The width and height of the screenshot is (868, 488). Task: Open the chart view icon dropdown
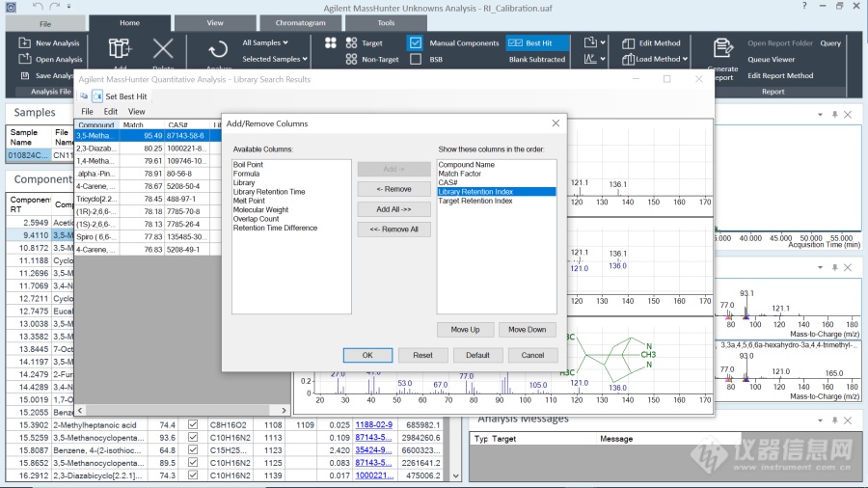pyautogui.click(x=602, y=59)
